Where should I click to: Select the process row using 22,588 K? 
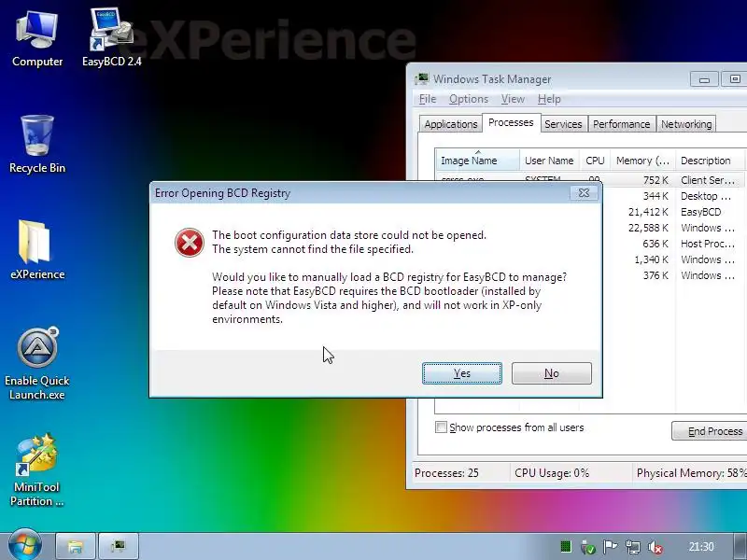(674, 228)
